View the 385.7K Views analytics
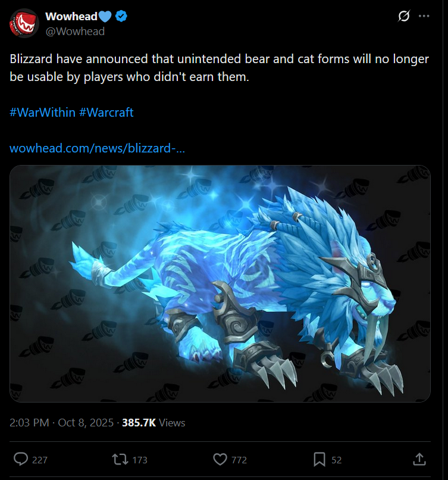The width and height of the screenshot is (448, 480). click(153, 422)
